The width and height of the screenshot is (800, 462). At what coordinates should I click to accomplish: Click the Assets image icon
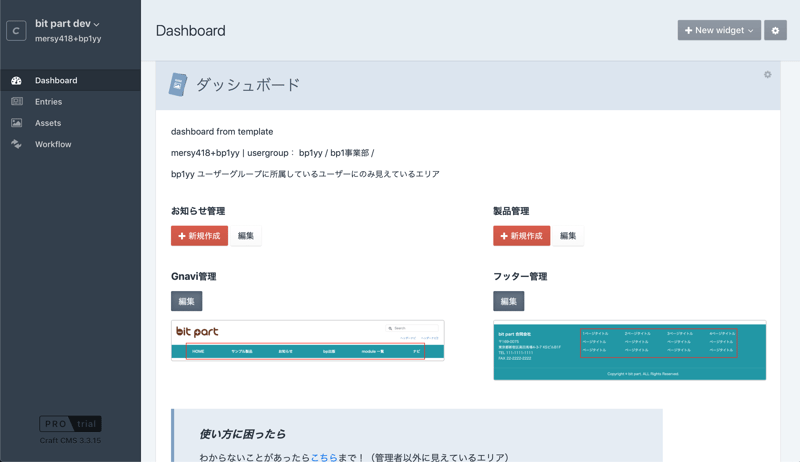point(17,123)
